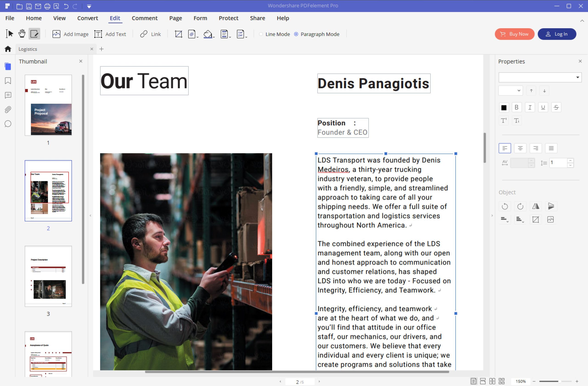Click the left-align text icon
The height and width of the screenshot is (386, 588).
pos(504,148)
